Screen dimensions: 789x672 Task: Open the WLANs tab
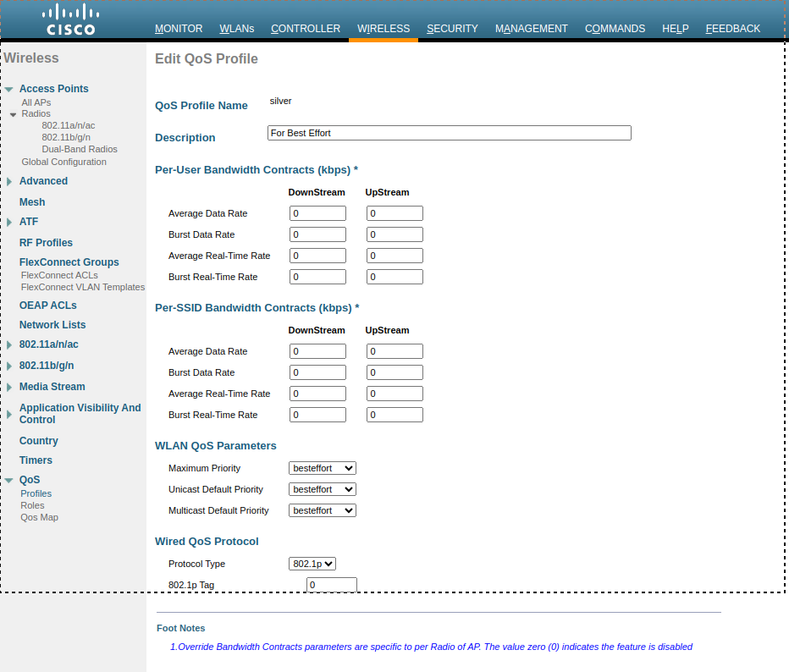237,28
